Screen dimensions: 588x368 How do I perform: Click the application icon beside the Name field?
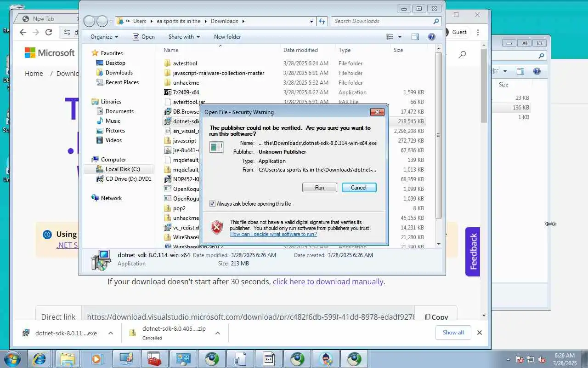tap(216, 147)
